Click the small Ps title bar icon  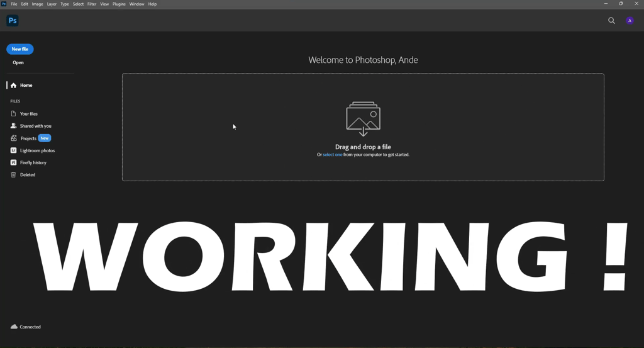pyautogui.click(x=4, y=4)
